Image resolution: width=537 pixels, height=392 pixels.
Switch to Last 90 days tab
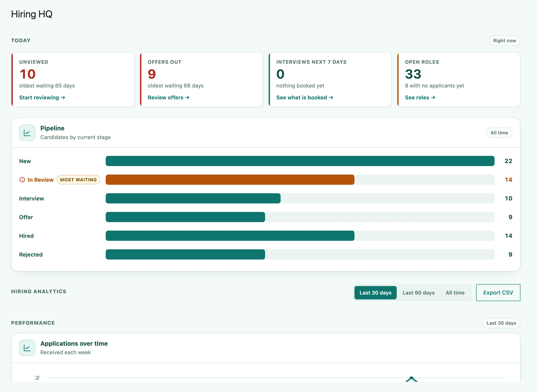[418, 293]
